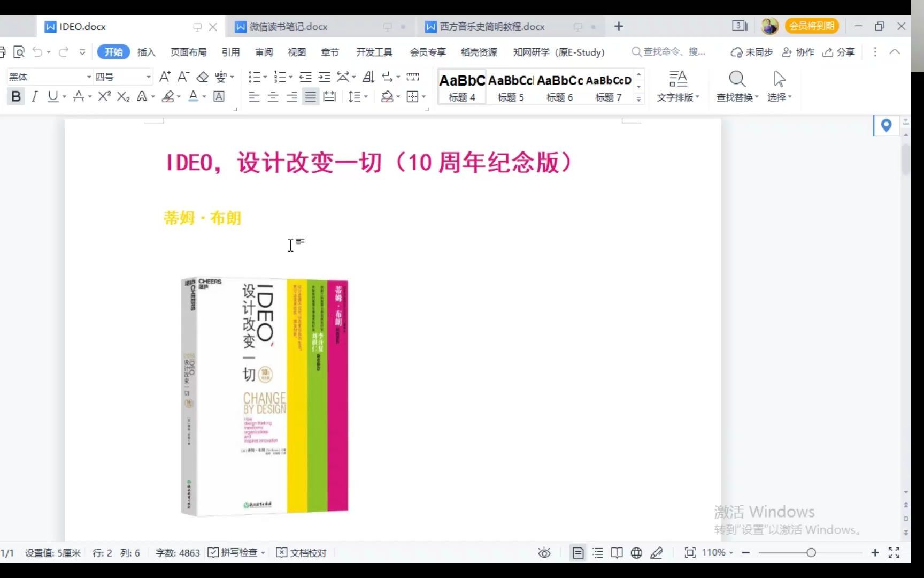The height and width of the screenshot is (578, 924).
Task: Center align the text
Action: (x=273, y=97)
